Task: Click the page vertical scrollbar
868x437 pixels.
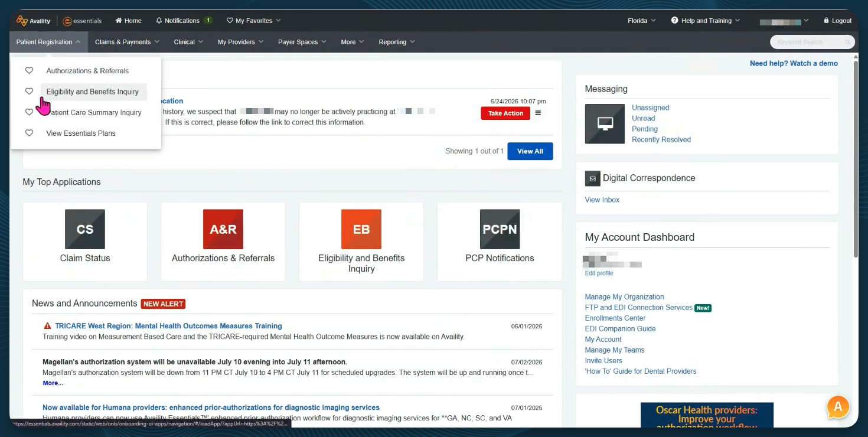Action: click(856, 159)
